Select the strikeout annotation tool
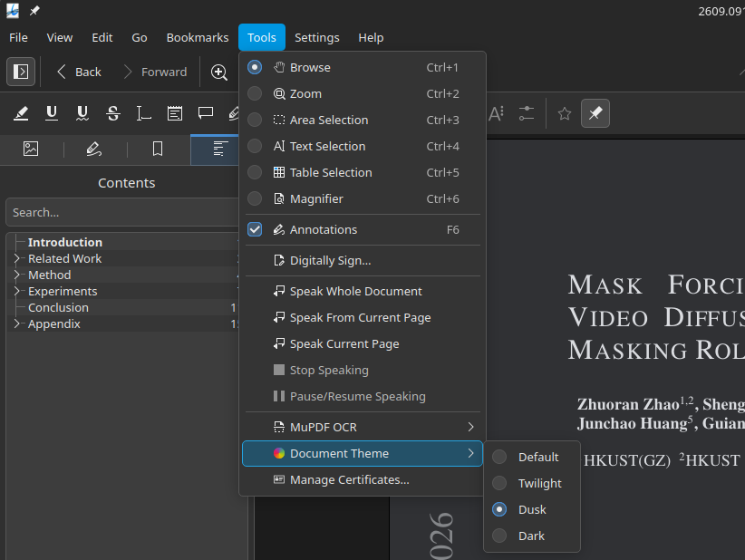 pyautogui.click(x=113, y=113)
